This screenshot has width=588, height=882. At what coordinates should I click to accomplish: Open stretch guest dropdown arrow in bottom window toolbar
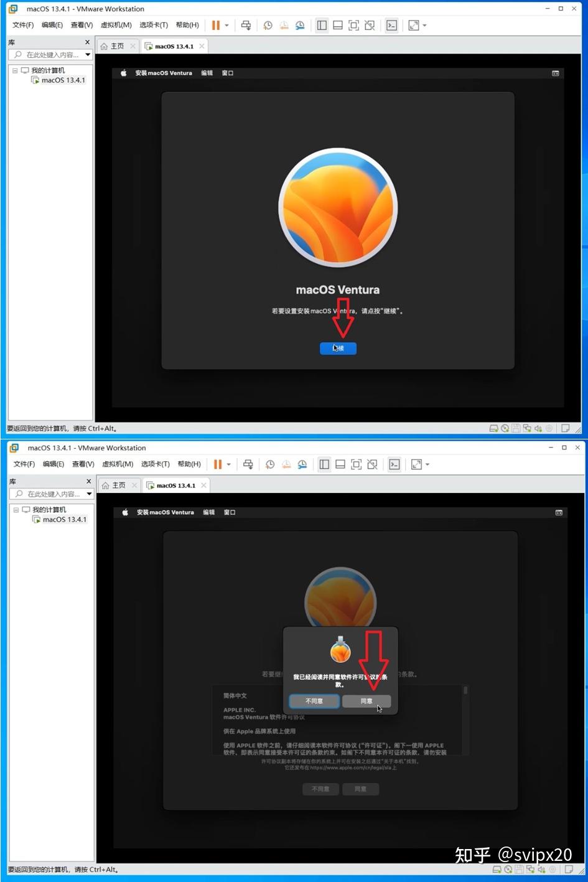pos(427,464)
